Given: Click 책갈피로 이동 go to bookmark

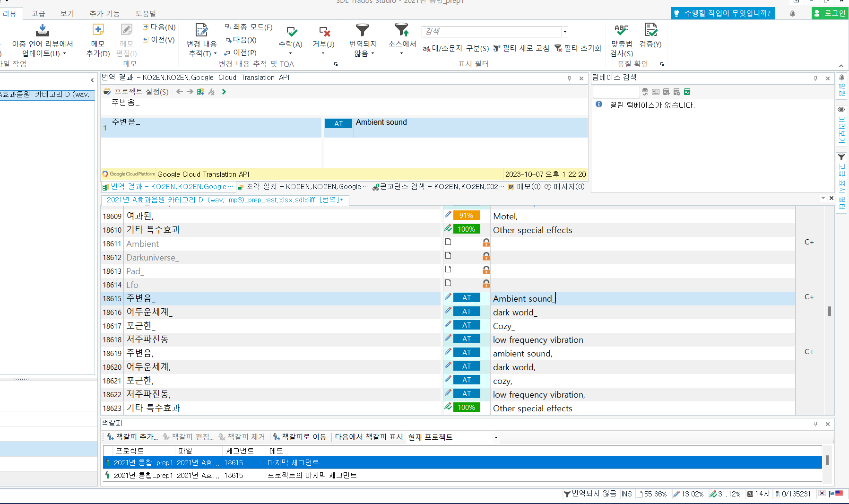Looking at the screenshot, I should 300,437.
